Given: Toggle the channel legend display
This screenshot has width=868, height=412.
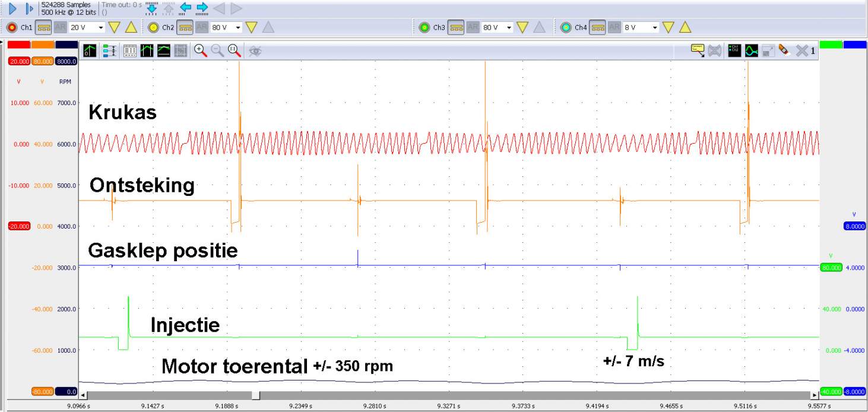Looking at the screenshot, I should tap(735, 51).
